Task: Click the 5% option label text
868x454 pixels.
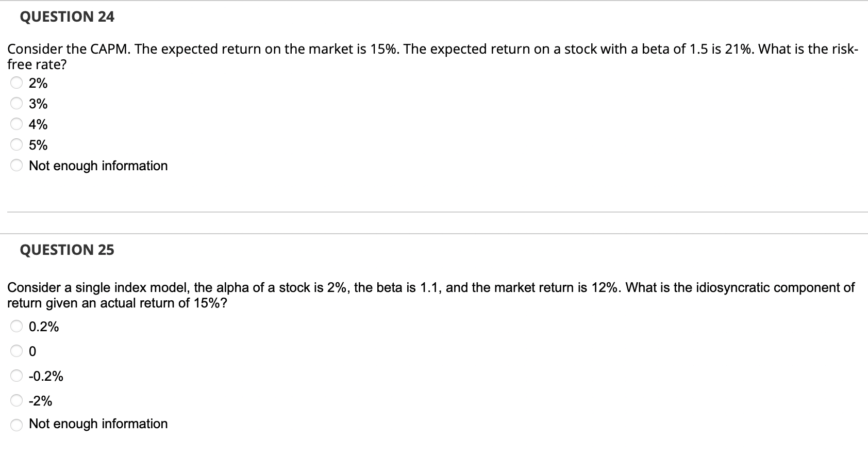Action: pyautogui.click(x=38, y=144)
